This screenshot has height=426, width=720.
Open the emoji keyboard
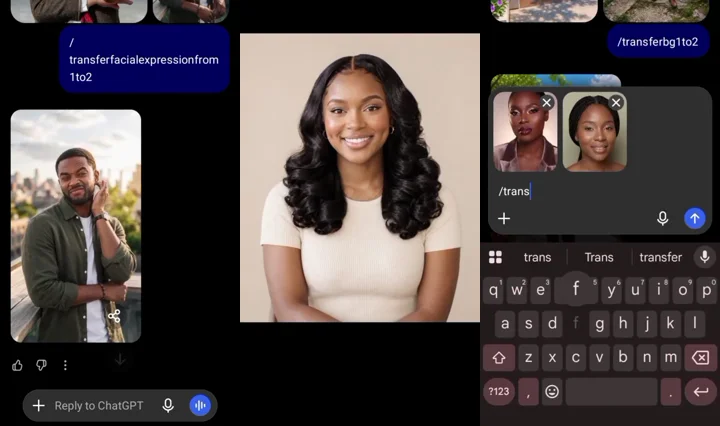pos(552,392)
